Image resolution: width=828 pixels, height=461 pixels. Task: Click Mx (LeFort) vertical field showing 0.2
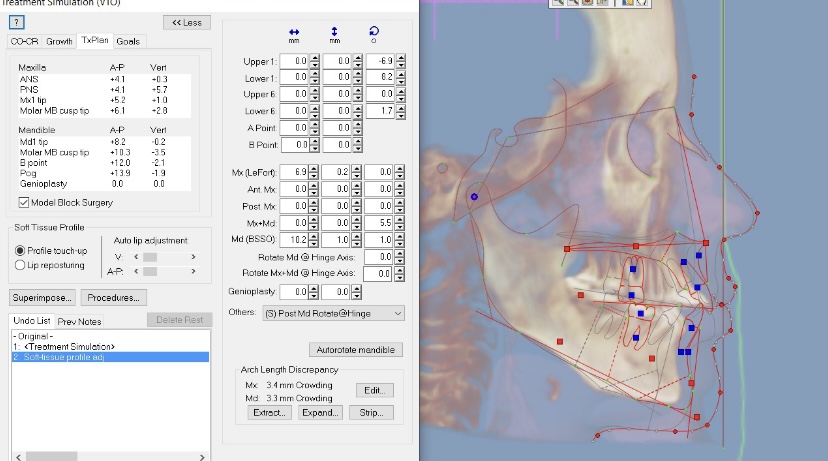(x=336, y=172)
